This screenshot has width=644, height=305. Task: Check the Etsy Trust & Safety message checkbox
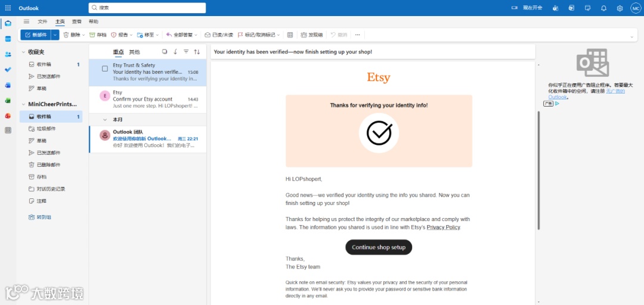point(105,69)
